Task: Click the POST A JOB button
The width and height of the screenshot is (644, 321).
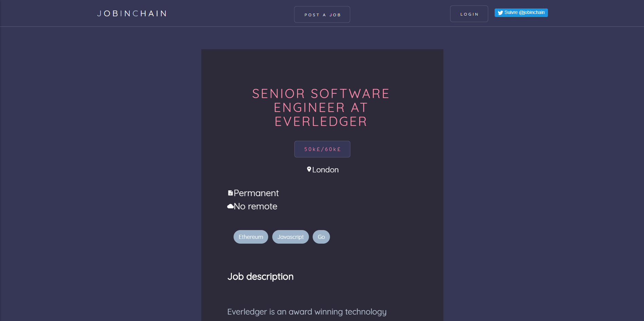Action: (x=322, y=14)
